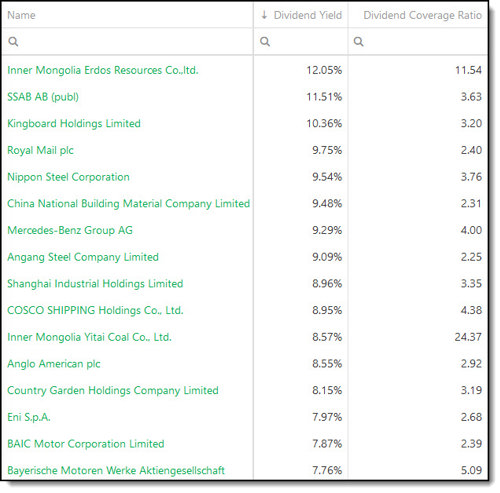The width and height of the screenshot is (500, 493).
Task: Open the Anglo American plc link
Action: point(54,364)
